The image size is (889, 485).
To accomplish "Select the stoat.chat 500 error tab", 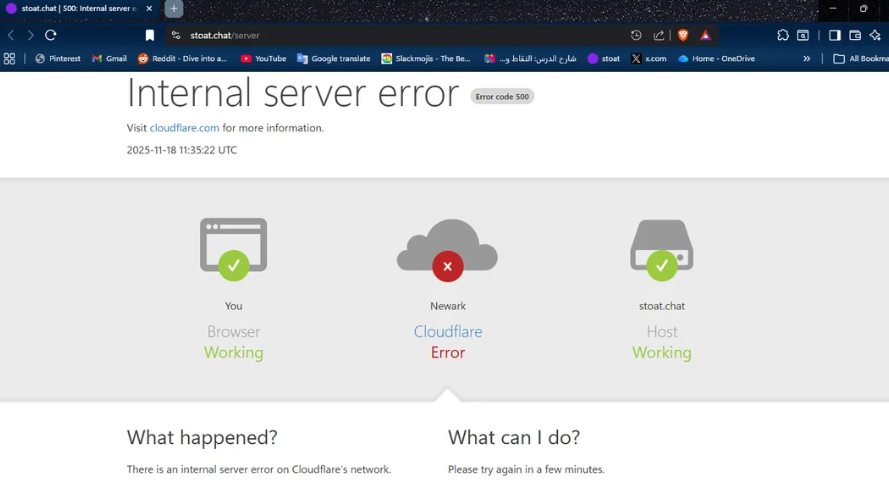I will [75, 9].
